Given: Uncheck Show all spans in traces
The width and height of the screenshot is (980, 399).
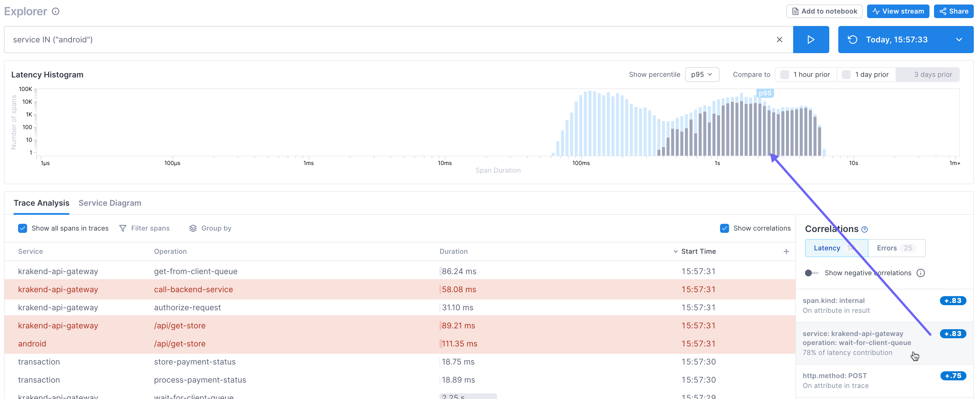Looking at the screenshot, I should point(23,228).
